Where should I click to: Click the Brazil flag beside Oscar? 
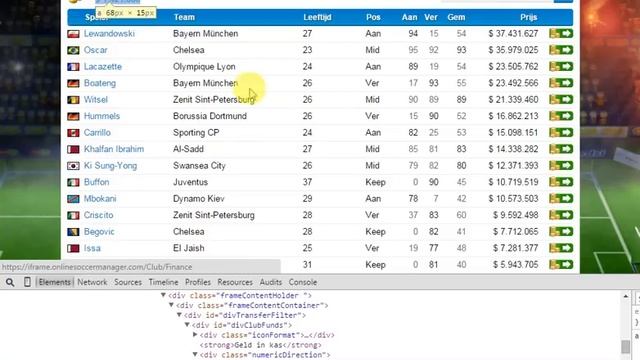coord(73,50)
